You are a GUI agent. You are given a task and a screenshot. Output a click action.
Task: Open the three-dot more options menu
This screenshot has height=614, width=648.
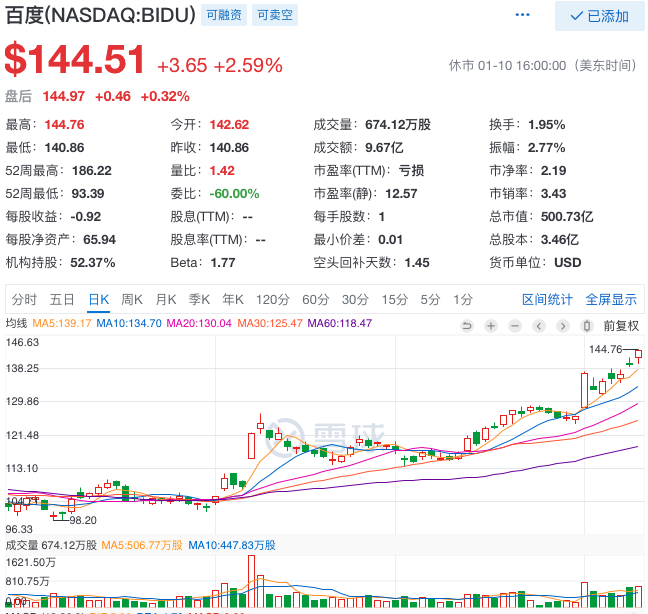point(522,15)
